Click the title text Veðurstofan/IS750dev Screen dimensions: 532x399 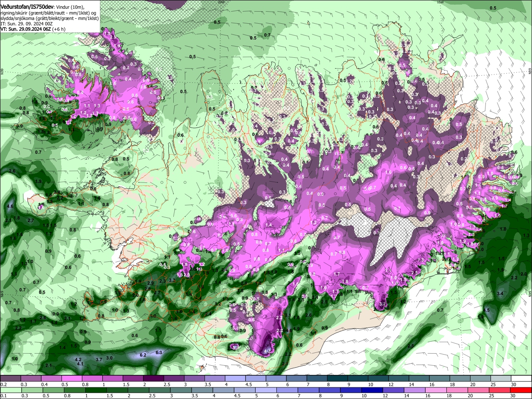27,7
